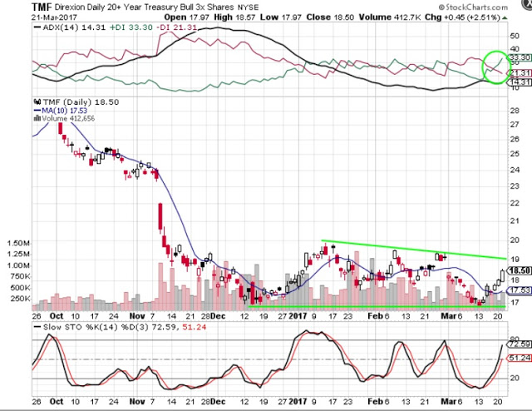Click the Volume 412,656 legend label
532x411 pixels.
point(68,118)
